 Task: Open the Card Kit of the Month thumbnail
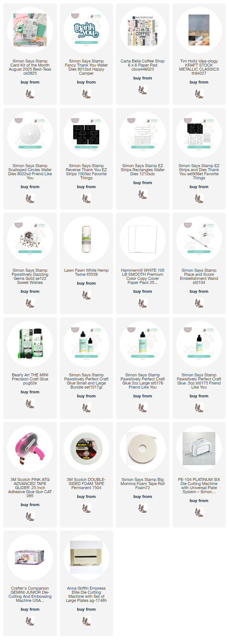(30, 30)
